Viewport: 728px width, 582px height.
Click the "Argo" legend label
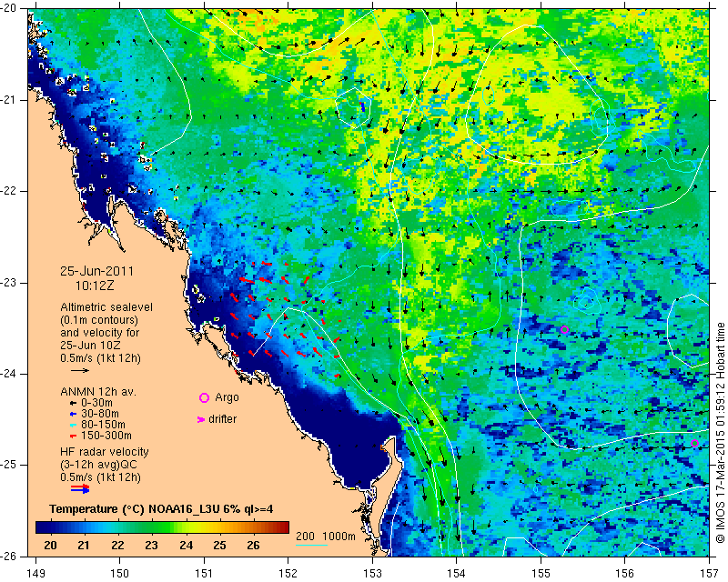click(227, 397)
